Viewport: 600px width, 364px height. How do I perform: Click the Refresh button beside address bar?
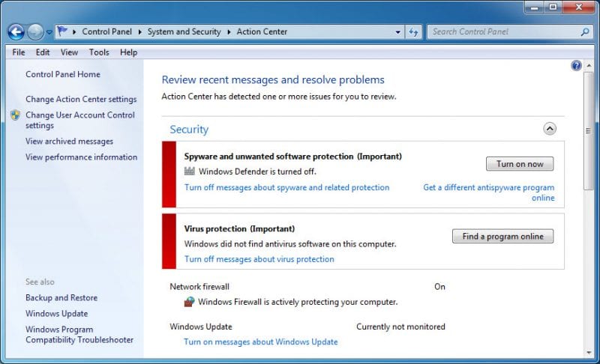coord(413,32)
